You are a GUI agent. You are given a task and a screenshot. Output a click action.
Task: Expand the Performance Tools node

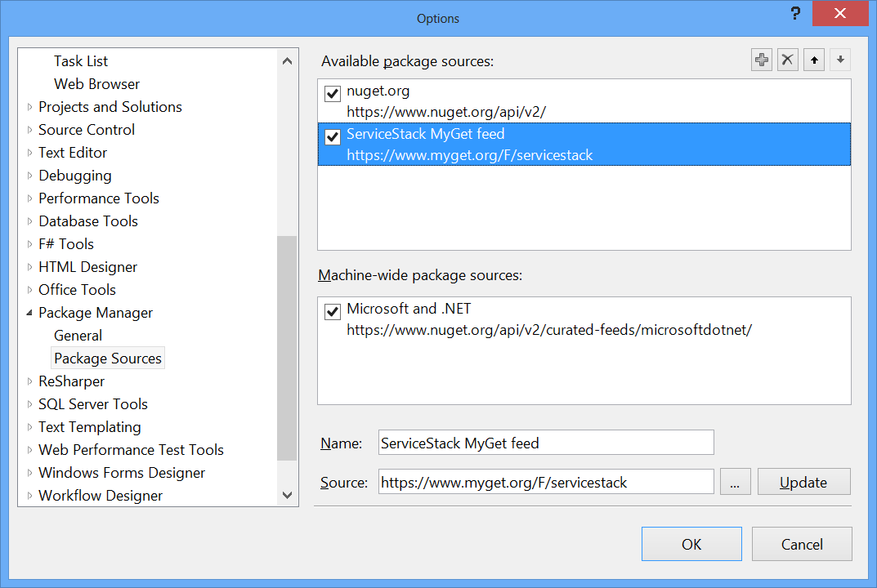(29, 198)
